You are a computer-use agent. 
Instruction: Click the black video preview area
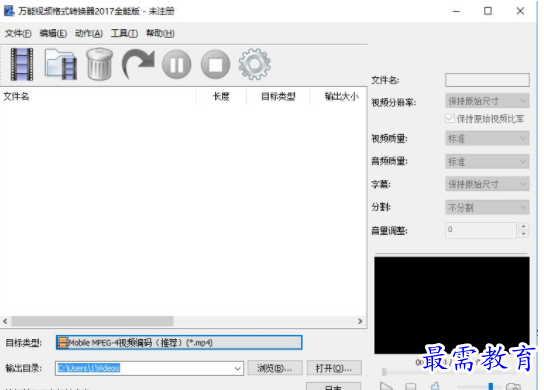click(452, 305)
